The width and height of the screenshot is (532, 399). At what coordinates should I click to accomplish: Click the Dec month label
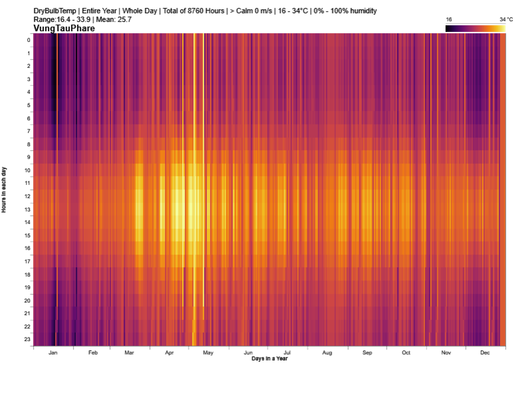(x=486, y=352)
